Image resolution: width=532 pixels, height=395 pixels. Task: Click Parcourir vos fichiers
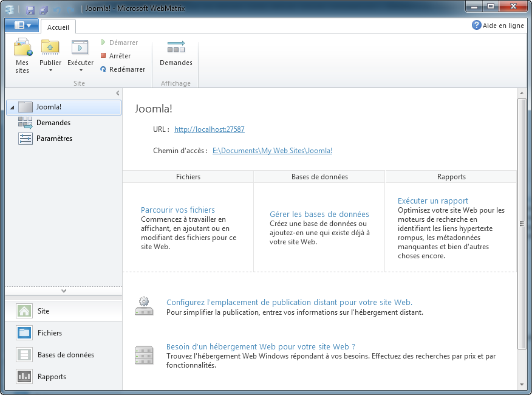coord(177,210)
